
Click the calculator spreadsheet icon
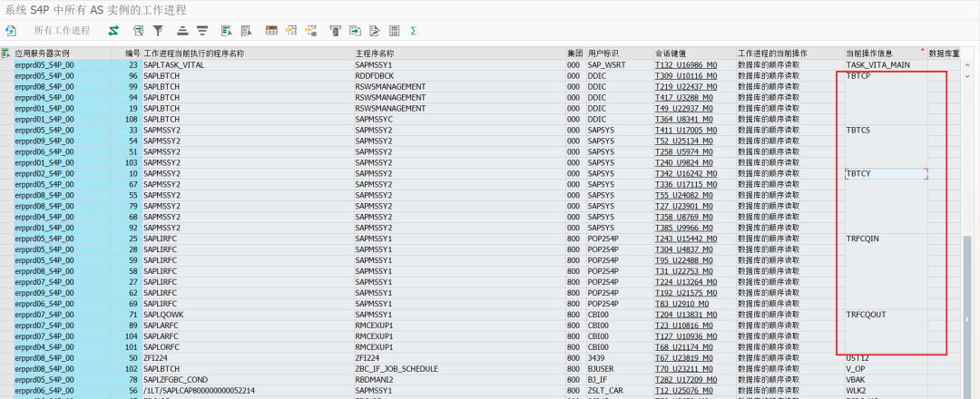click(395, 30)
